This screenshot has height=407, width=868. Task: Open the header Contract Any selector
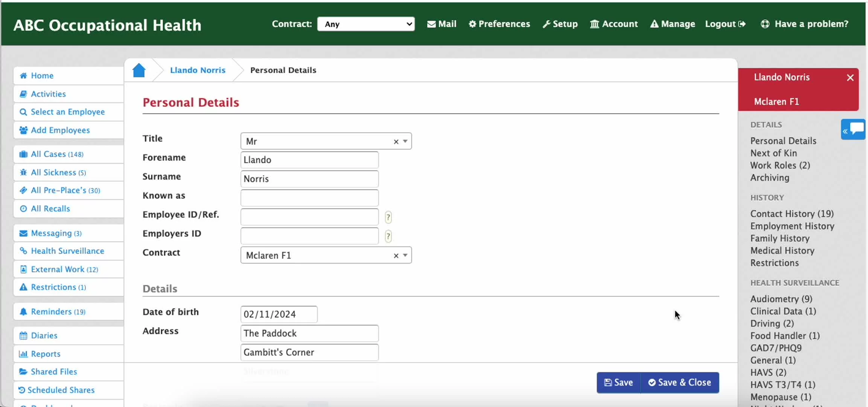tap(365, 24)
